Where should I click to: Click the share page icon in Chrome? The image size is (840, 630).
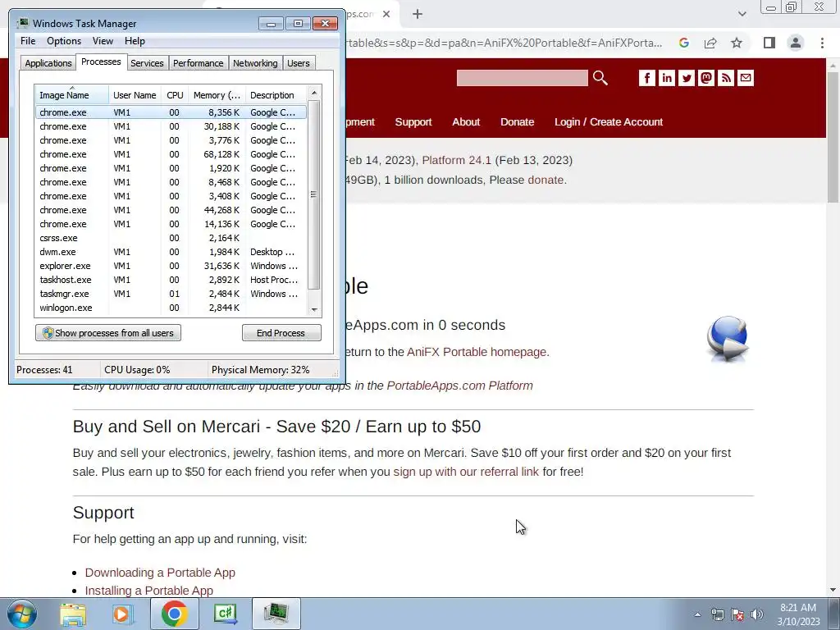tap(710, 43)
